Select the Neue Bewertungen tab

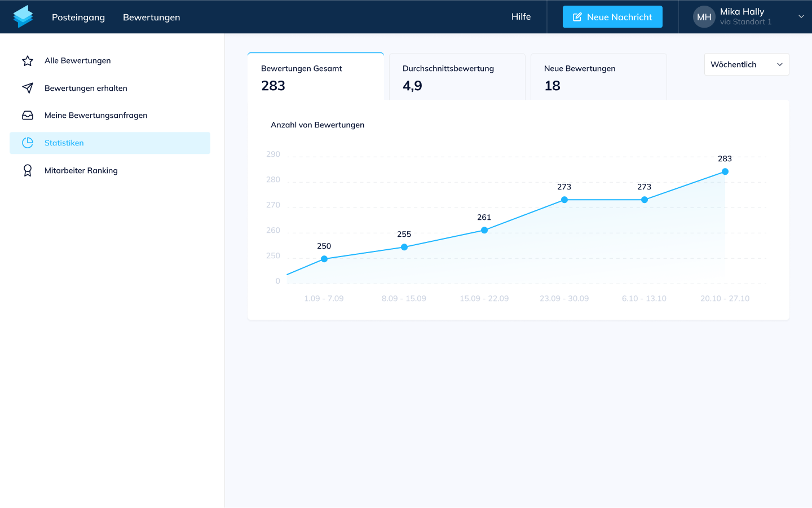(598, 77)
